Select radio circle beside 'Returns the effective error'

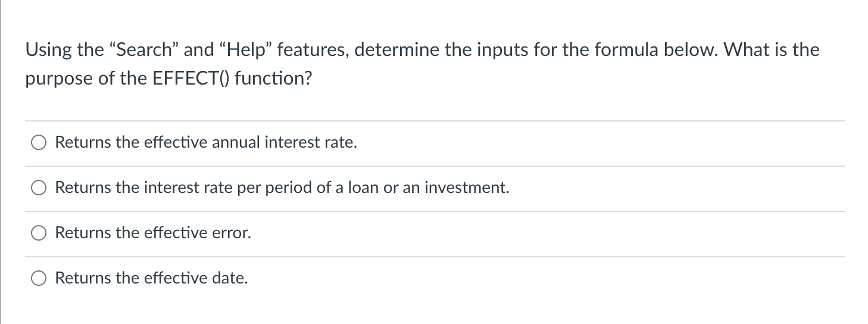coord(39,234)
